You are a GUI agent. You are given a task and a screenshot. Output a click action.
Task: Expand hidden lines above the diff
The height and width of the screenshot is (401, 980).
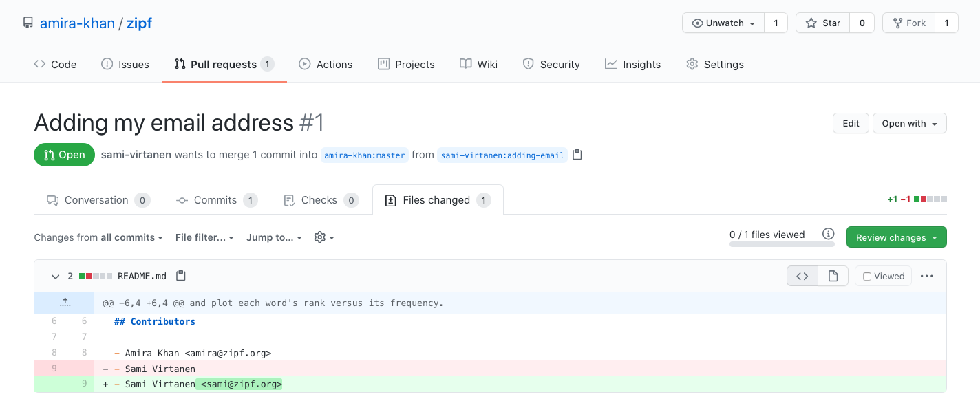tap(64, 302)
